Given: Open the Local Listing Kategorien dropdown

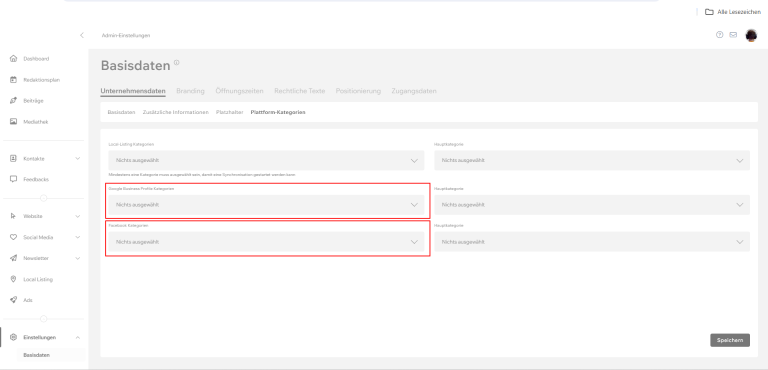Looking at the screenshot, I should coord(266,160).
